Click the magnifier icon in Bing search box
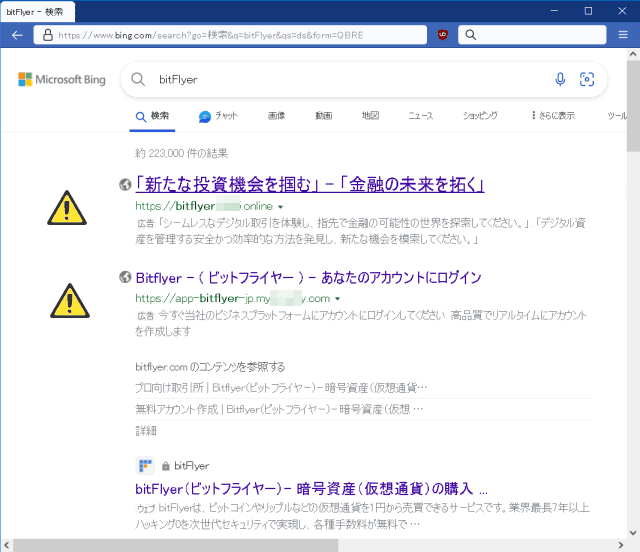This screenshot has height=552, width=640. pyautogui.click(x=138, y=79)
